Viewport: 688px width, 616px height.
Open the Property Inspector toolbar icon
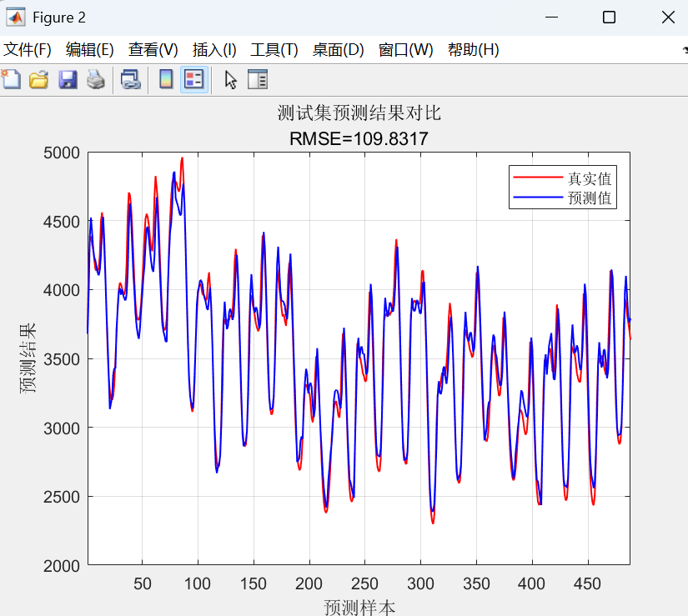pos(258,80)
